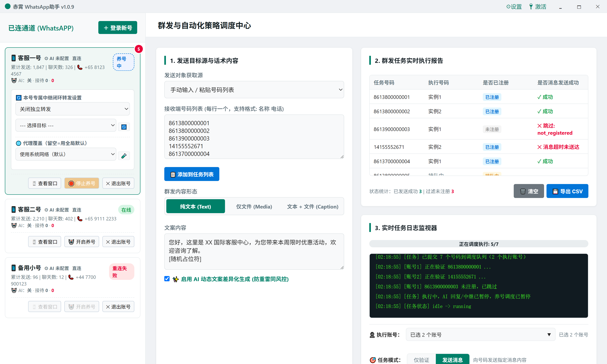Click 清空 button in report panel

(529, 191)
